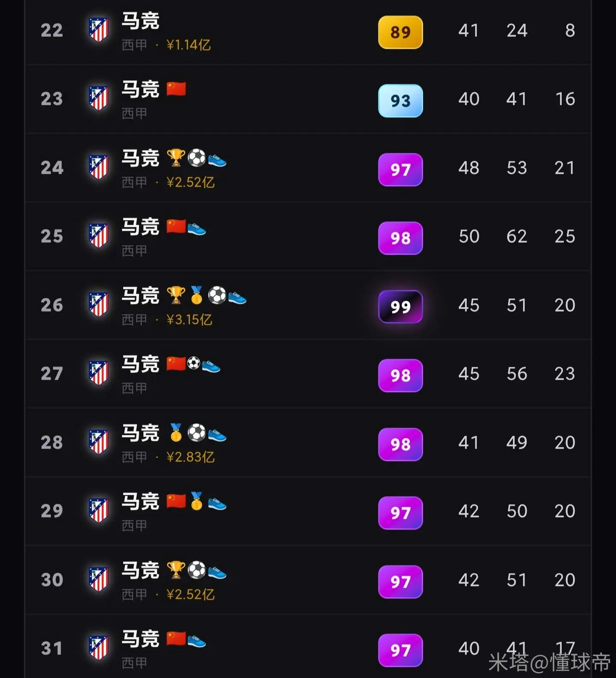Click the football icon in row 24
Viewport: 616px width, 678px height.
click(197, 158)
